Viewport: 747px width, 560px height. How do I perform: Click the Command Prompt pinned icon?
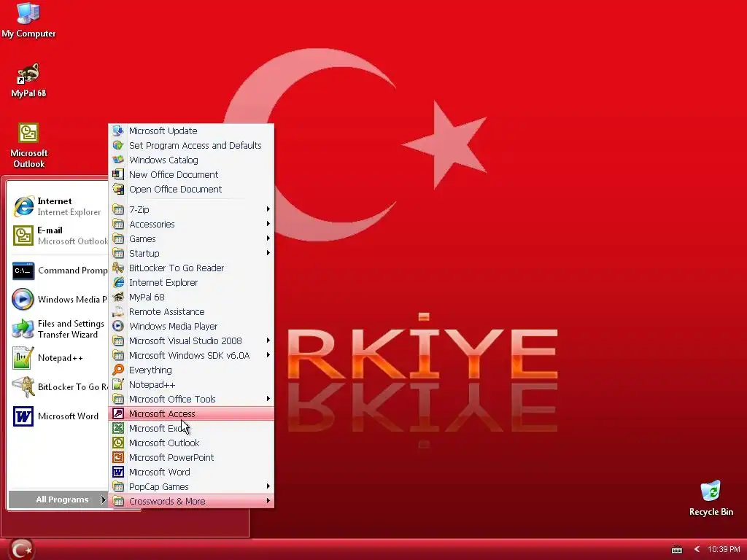tap(23, 271)
